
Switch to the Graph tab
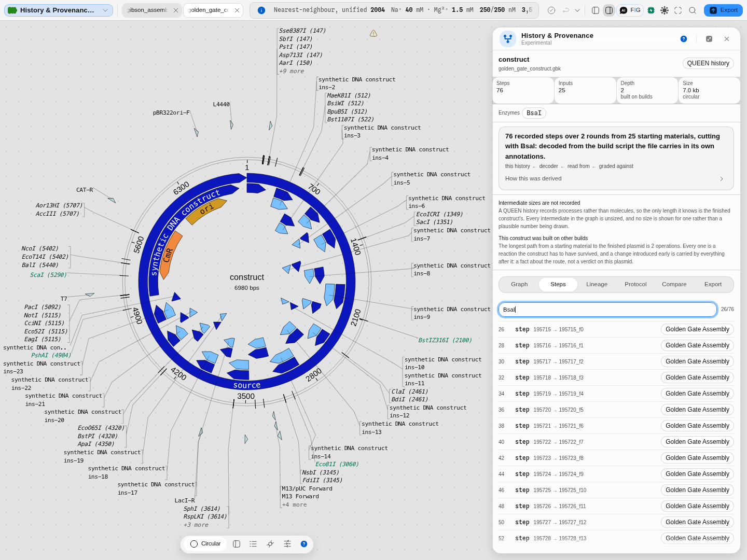519,285
